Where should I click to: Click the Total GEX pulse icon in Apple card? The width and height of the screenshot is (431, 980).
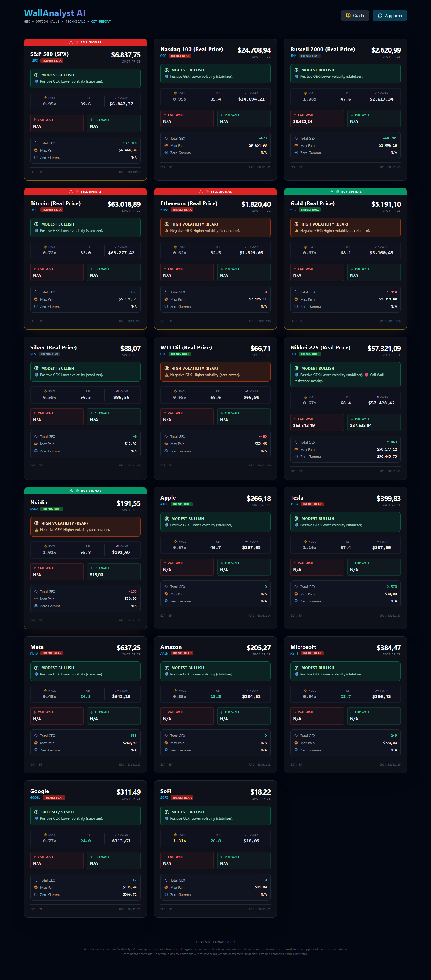coord(166,587)
